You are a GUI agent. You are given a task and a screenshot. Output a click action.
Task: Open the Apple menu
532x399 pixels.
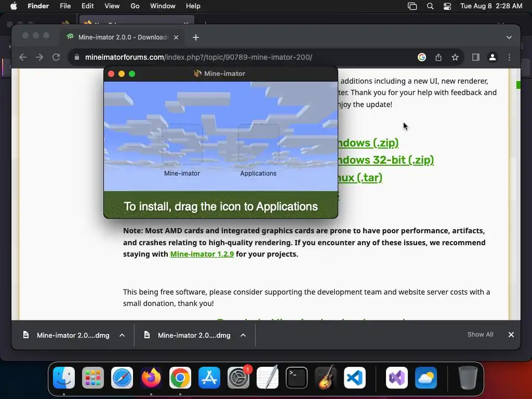(x=14, y=6)
